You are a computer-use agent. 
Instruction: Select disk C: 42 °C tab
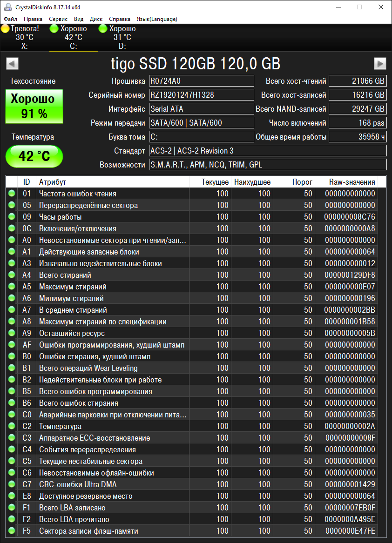[x=74, y=37]
